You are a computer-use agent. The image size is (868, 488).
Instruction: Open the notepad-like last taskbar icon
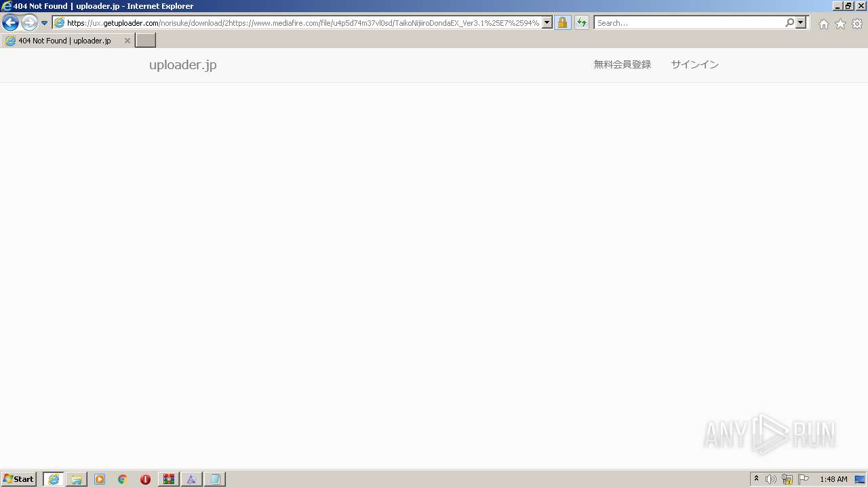coord(215,479)
